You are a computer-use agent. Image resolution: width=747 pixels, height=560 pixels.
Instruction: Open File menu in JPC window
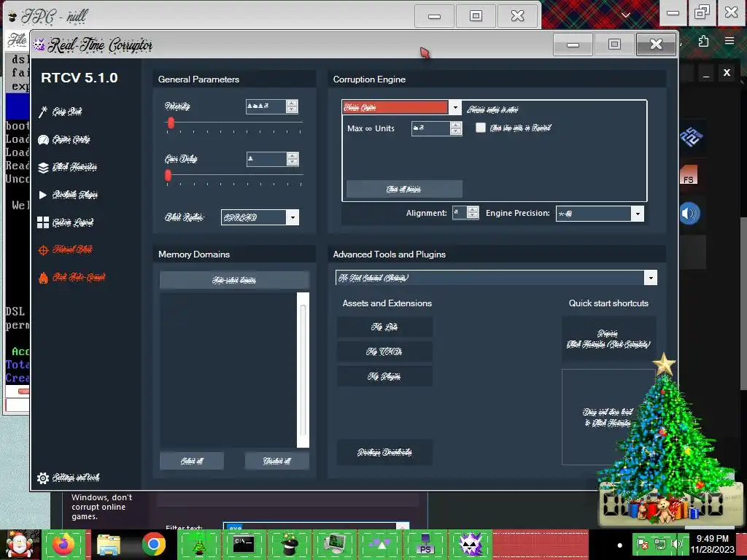click(18, 40)
